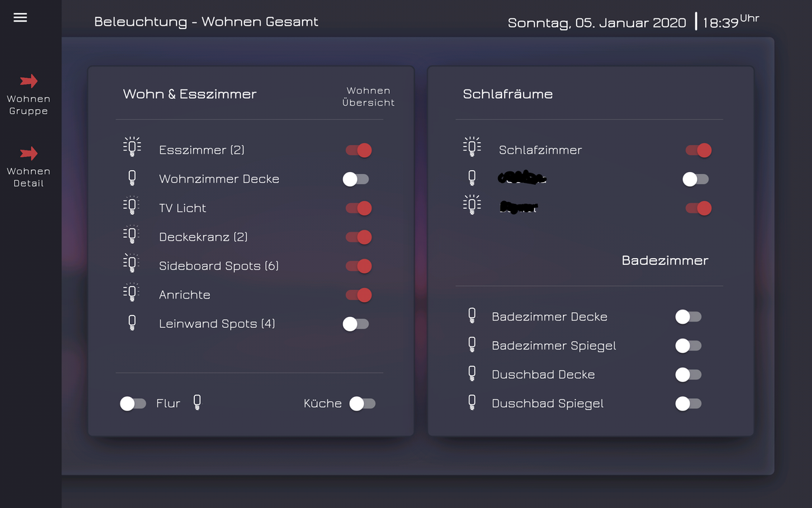Open the Wohnen Gruppe red arrow
The width and height of the screenshot is (812, 508).
tap(29, 81)
